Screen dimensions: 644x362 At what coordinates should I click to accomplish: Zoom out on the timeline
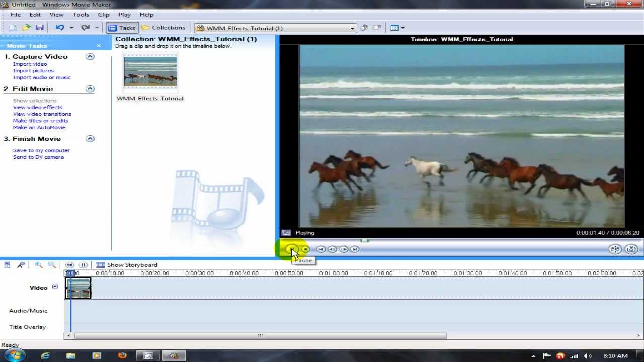pyautogui.click(x=52, y=265)
